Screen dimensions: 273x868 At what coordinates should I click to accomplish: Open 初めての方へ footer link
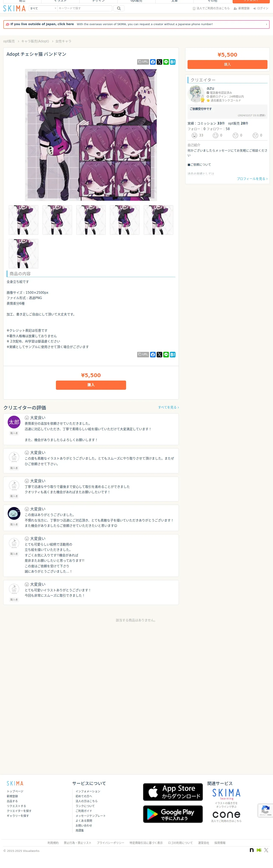[84, 796]
